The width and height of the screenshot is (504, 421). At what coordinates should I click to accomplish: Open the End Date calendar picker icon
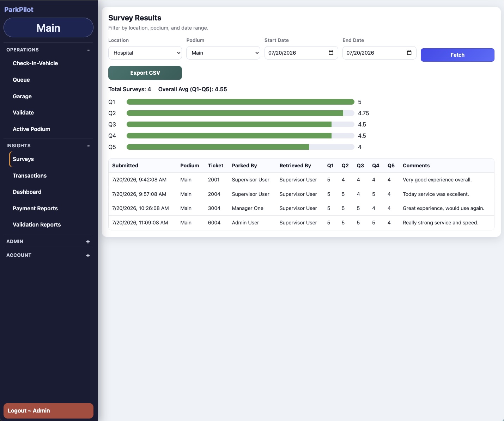(x=409, y=53)
